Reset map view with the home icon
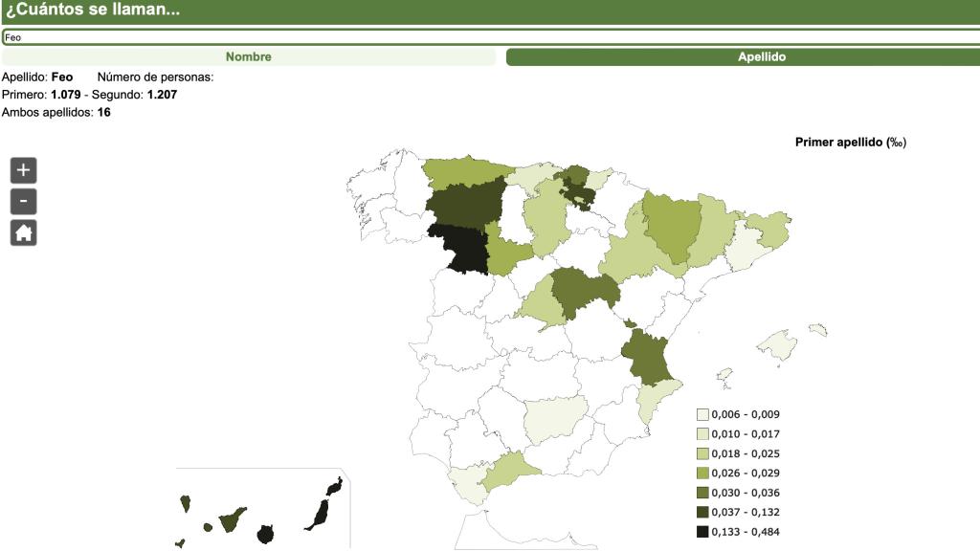The height and width of the screenshot is (551, 980). (23, 232)
